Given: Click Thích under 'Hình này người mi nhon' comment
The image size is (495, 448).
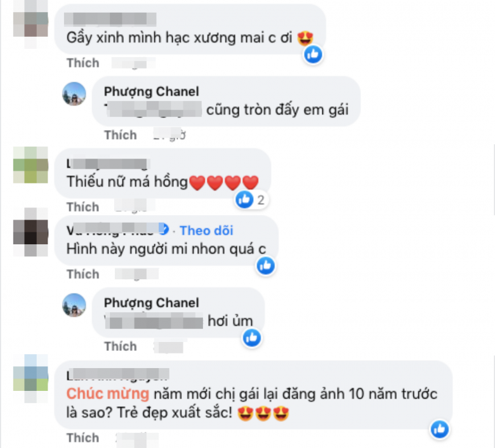Looking at the screenshot, I should coord(83,274).
